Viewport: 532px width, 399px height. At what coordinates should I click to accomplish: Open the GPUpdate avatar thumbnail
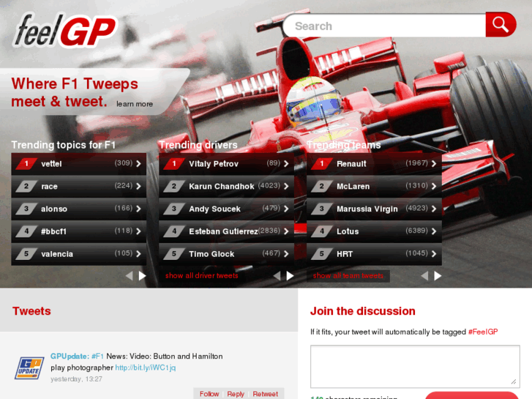pyautogui.click(x=29, y=368)
